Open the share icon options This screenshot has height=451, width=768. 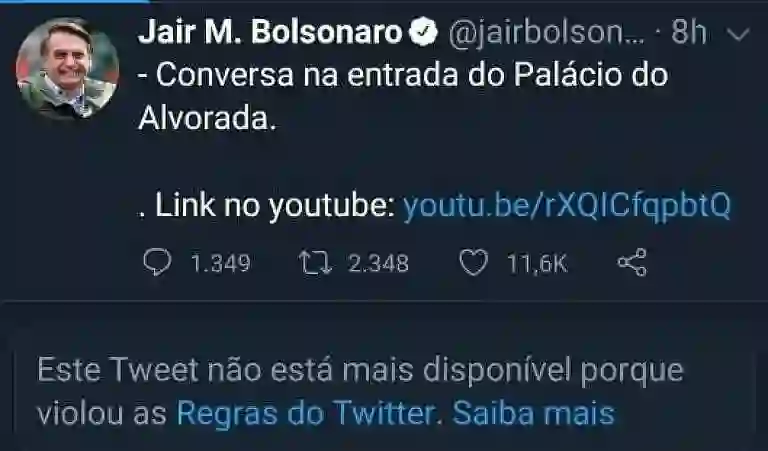pyautogui.click(x=632, y=262)
